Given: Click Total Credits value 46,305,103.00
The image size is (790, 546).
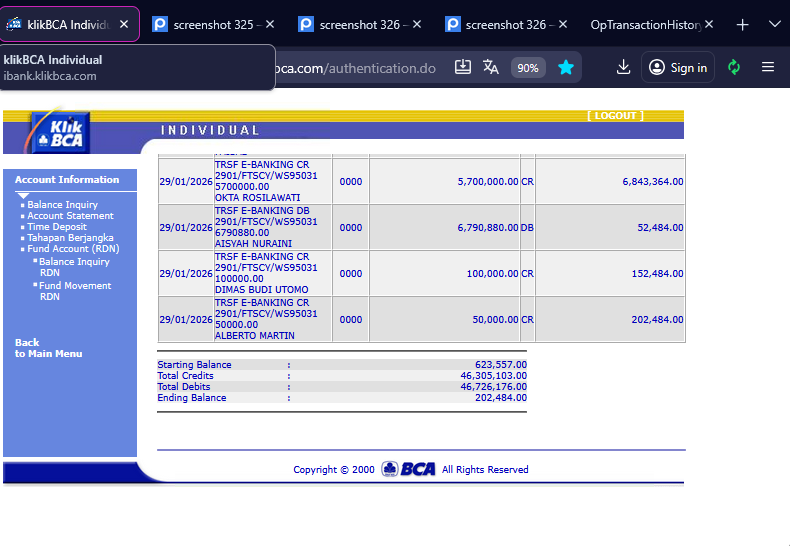Looking at the screenshot, I should click(494, 375).
